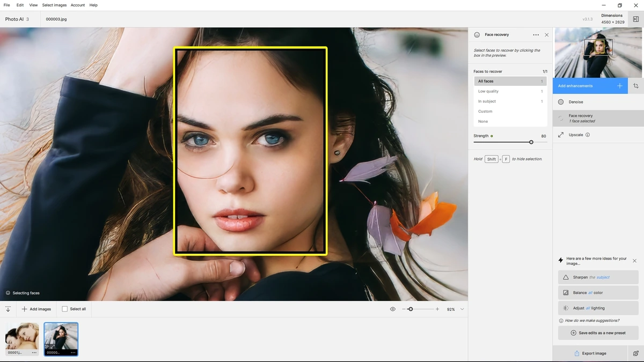Viewport: 644px width, 362px height.
Task: Open the Select images menu
Action: click(x=54, y=5)
